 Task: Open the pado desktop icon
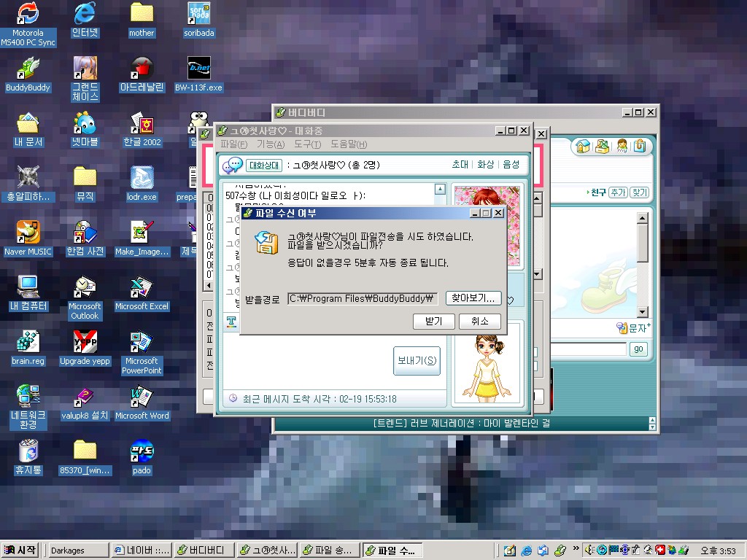tap(142, 451)
